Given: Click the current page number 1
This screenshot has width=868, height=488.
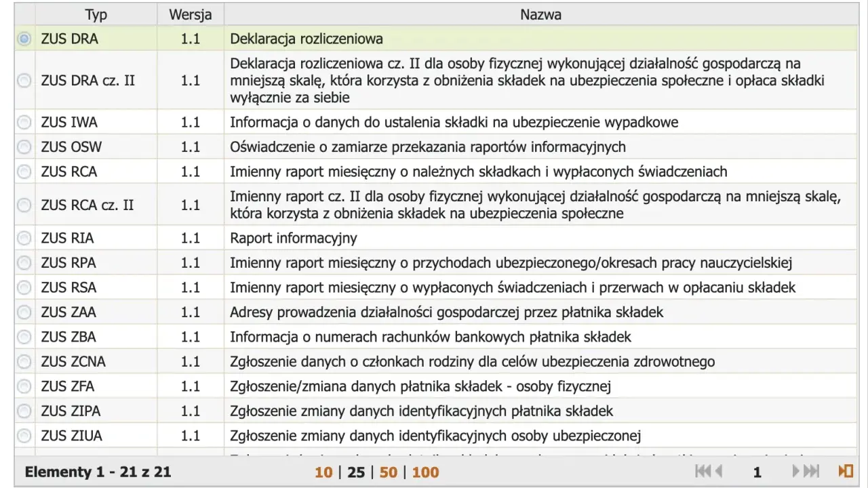Looking at the screenshot, I should click(x=757, y=472).
